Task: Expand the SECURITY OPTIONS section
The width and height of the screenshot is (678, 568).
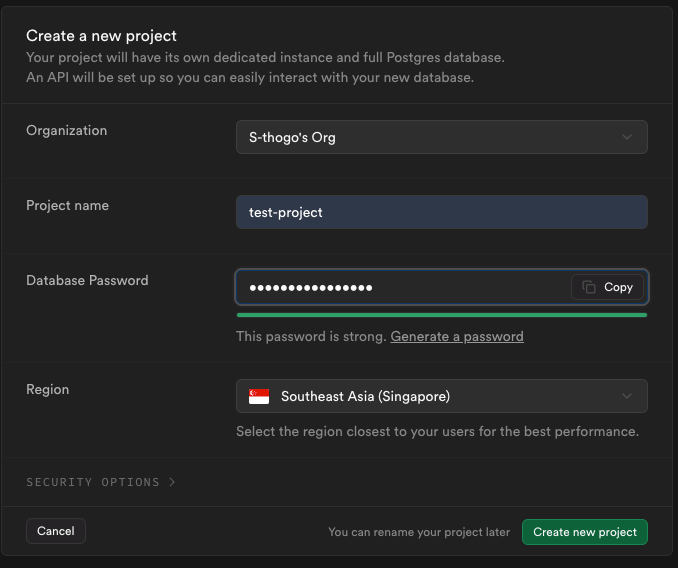Action: tap(101, 482)
